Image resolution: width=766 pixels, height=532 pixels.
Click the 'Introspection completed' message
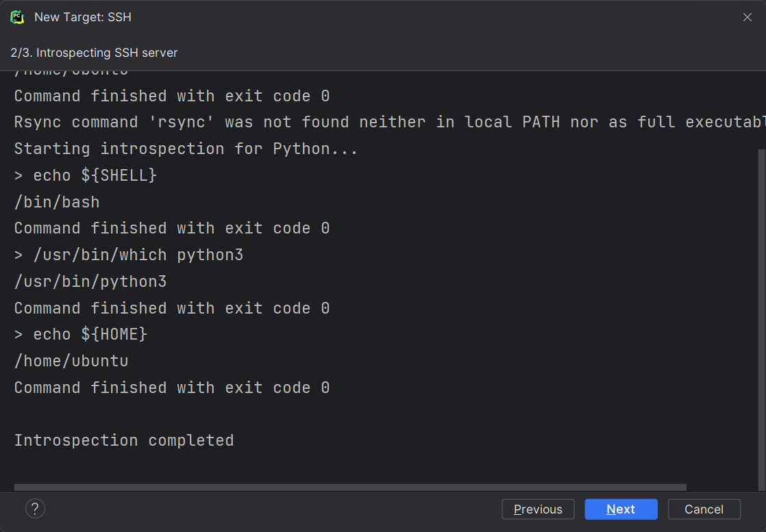tap(124, 440)
